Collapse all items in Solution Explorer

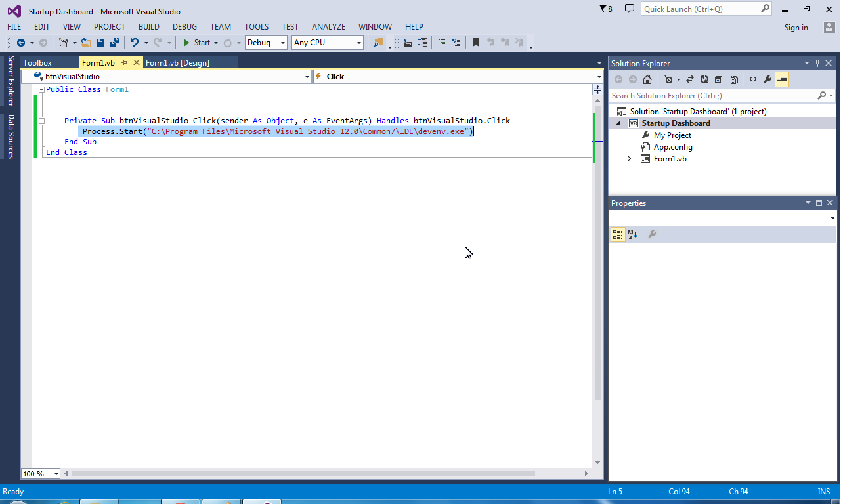[x=718, y=79]
